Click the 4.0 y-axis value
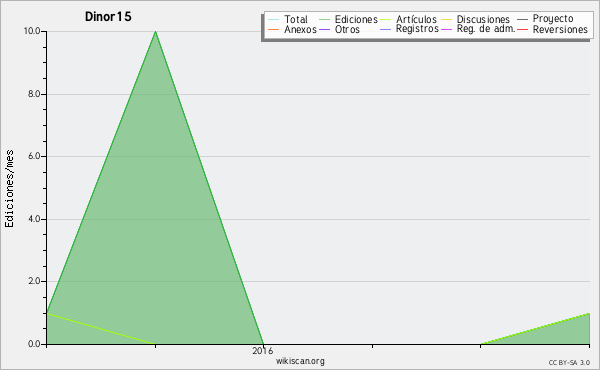This screenshot has height=370, width=600. point(34,219)
